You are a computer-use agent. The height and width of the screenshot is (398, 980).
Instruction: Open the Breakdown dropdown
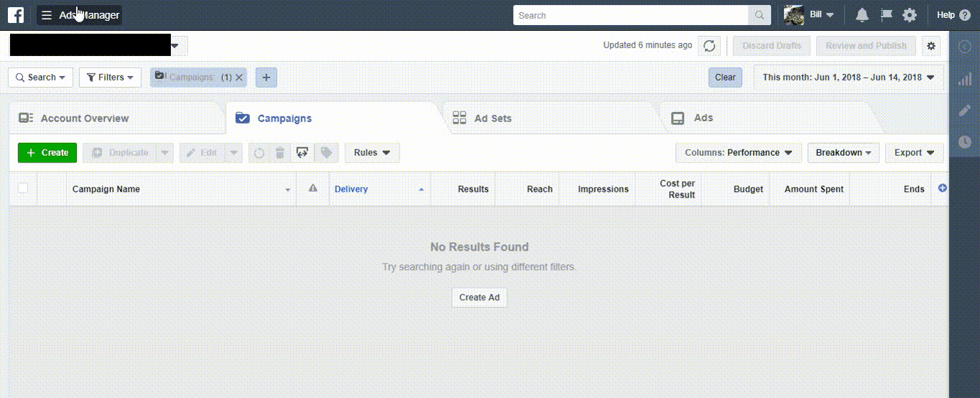tap(843, 153)
